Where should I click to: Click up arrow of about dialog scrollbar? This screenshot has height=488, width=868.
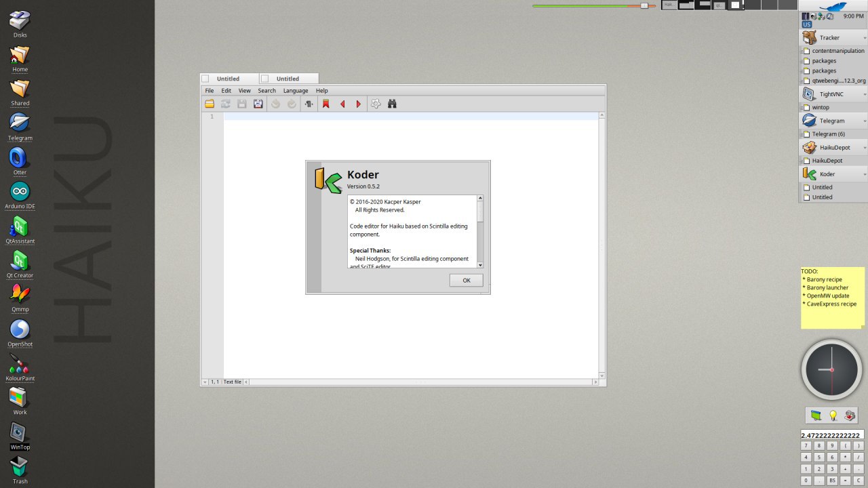click(480, 199)
